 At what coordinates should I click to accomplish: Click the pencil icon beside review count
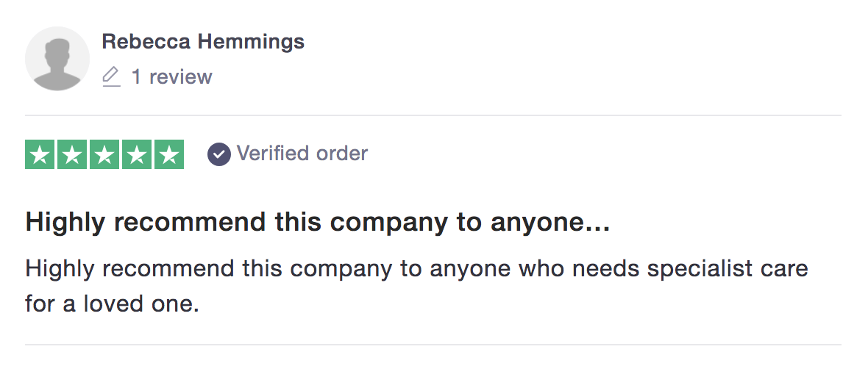point(111,76)
